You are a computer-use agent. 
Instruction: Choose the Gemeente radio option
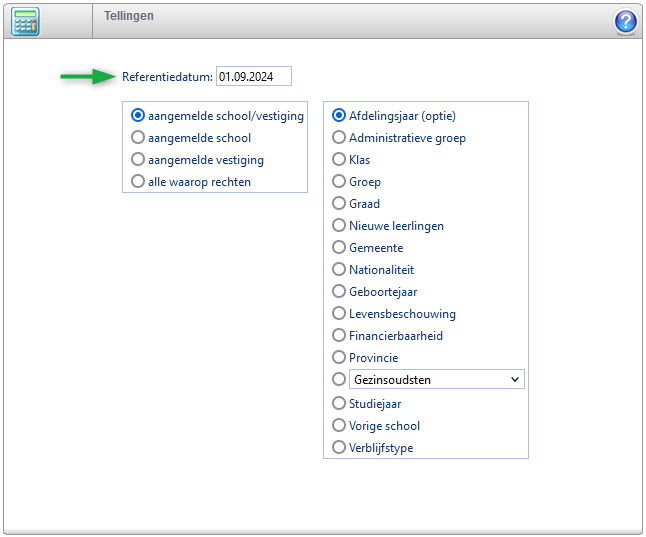tap(340, 248)
